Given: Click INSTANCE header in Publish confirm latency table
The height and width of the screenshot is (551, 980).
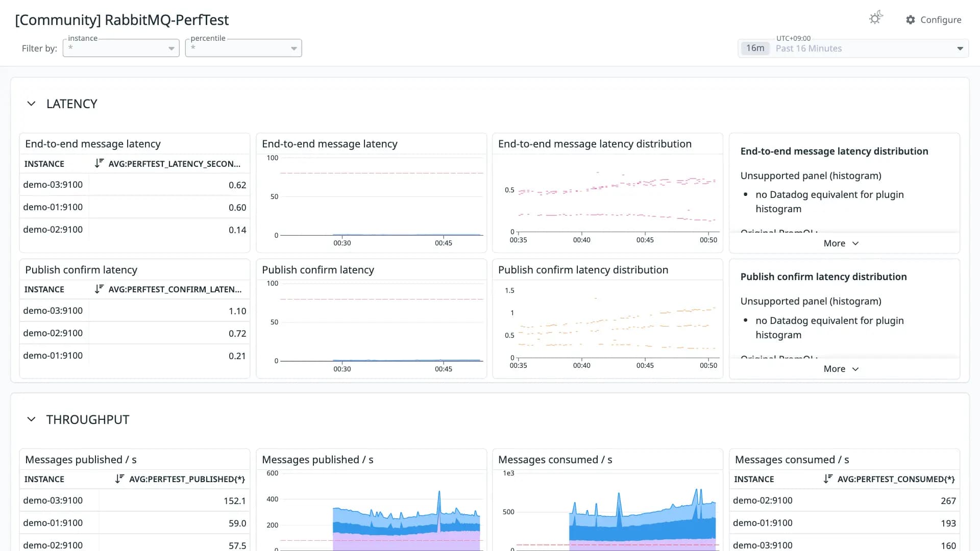Looking at the screenshot, I should 44,289.
